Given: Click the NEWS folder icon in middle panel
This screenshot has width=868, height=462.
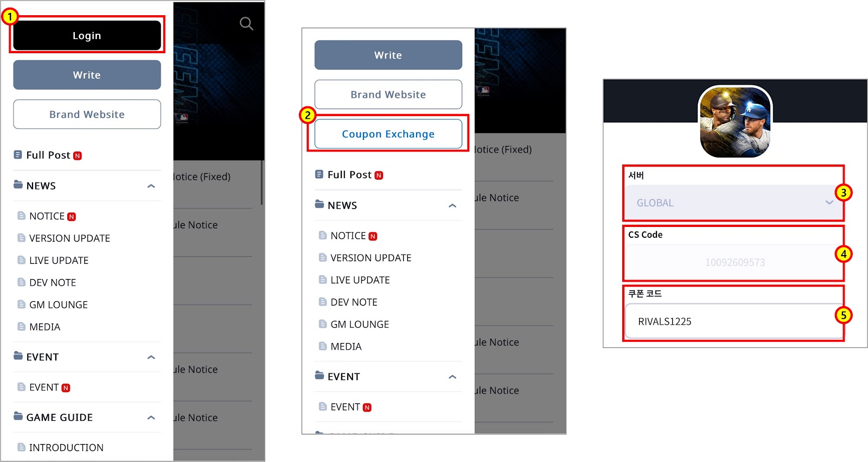Looking at the screenshot, I should [320, 205].
